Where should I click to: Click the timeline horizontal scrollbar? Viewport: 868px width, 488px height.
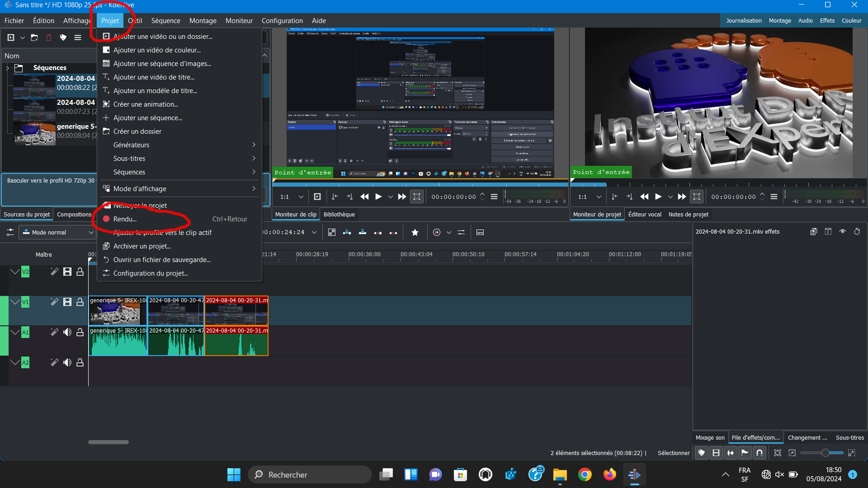coord(108,442)
